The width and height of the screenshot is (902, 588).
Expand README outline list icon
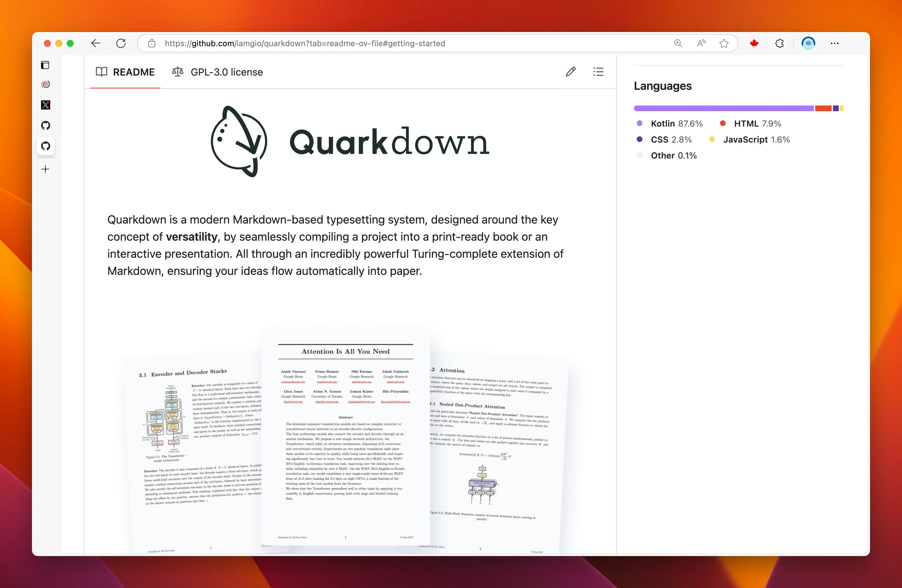(x=598, y=72)
